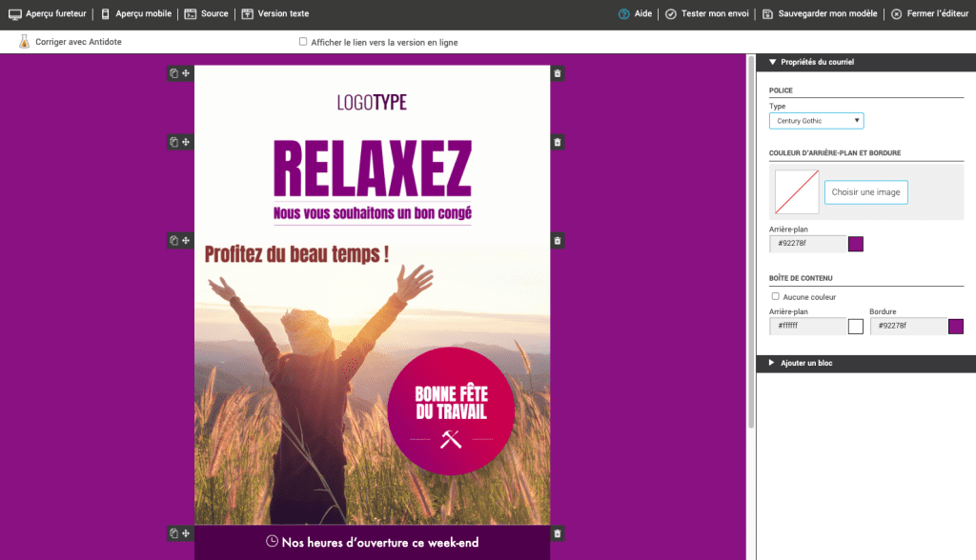The image size is (976, 560).
Task: Click the duplicate icon beside opening hours block
Action: 173,533
